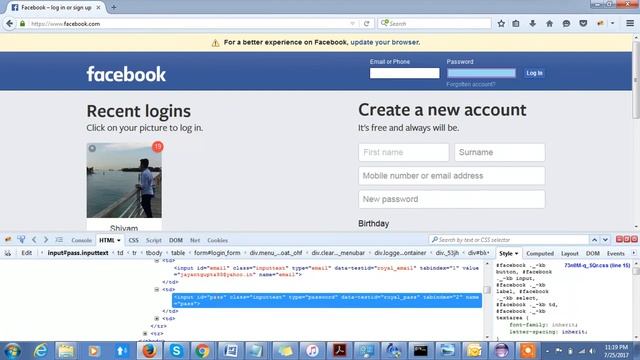Navigate back in Firebug panel history
The height and width of the screenshot is (360, 640).
click(x=34, y=240)
